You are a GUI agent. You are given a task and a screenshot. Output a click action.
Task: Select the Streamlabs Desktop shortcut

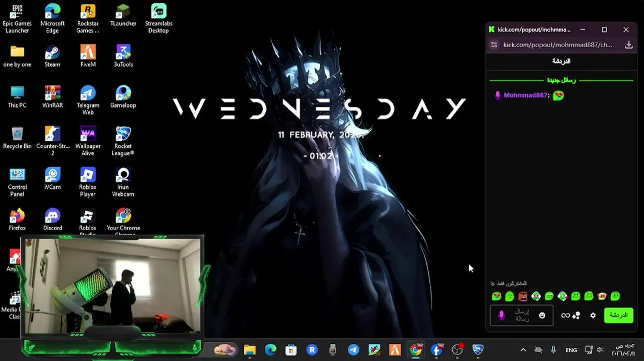pos(158,19)
